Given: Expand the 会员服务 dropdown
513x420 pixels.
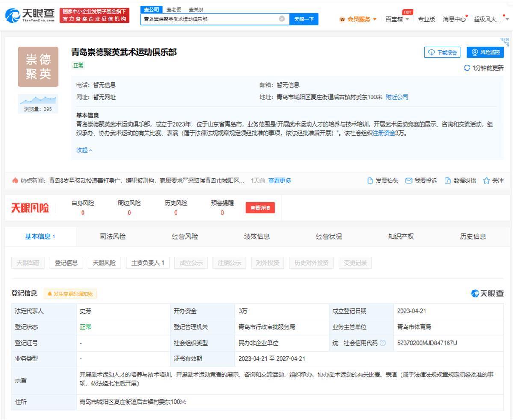Looking at the screenshot, I should point(358,19).
